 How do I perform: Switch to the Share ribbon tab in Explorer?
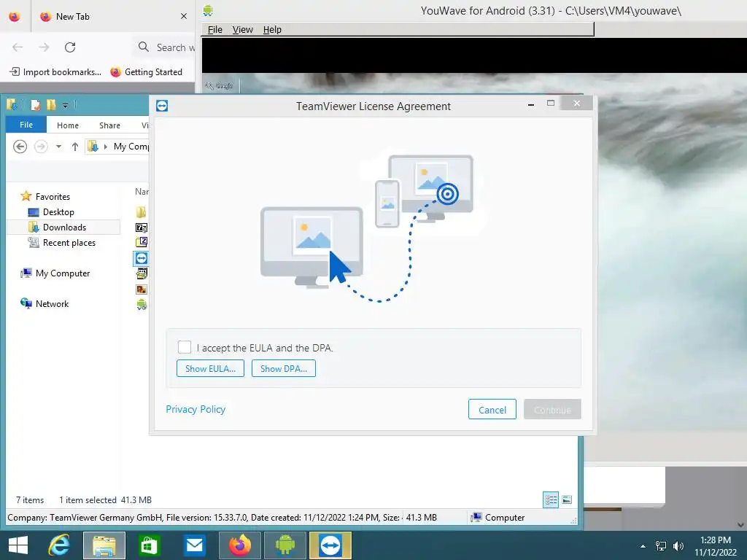click(x=109, y=125)
